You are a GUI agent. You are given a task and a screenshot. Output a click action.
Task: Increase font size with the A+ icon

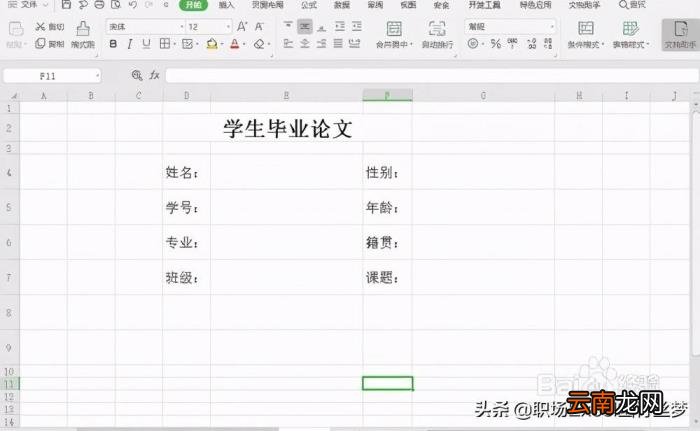tap(242, 27)
